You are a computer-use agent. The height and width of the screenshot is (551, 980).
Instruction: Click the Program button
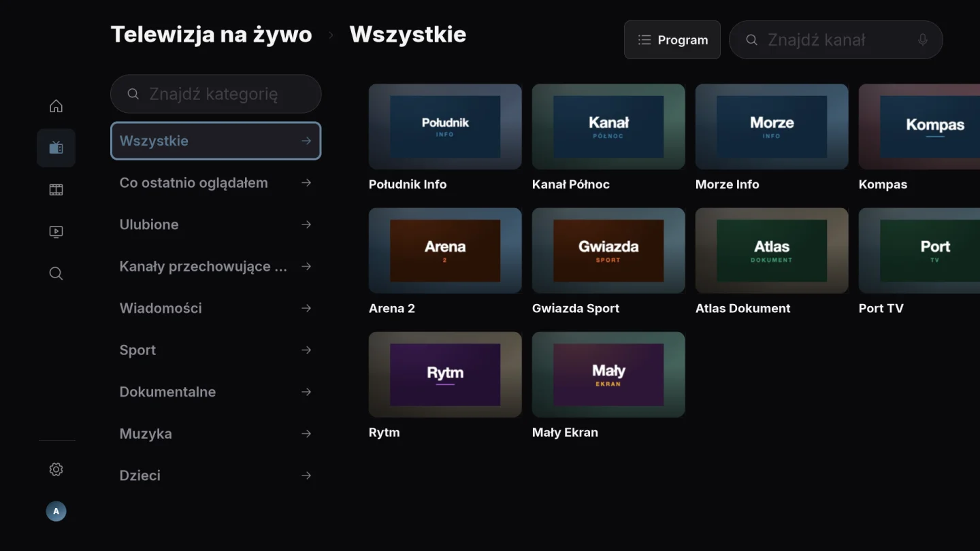[672, 40]
